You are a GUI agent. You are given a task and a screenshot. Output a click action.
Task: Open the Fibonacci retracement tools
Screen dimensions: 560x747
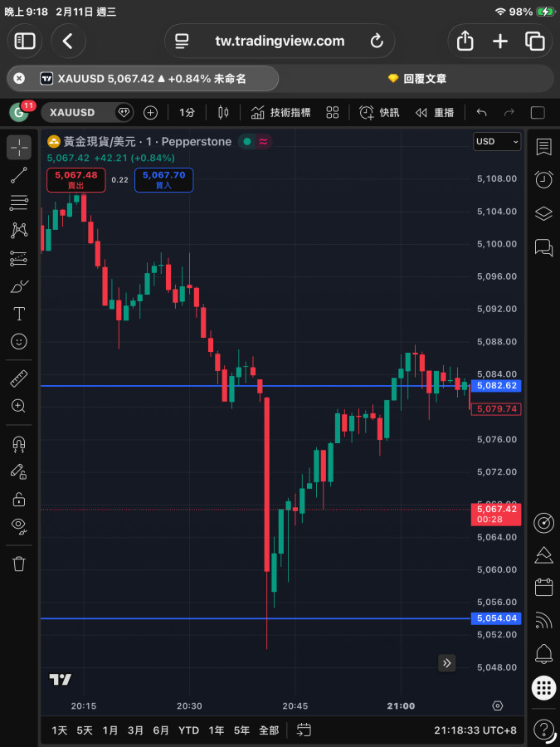(x=19, y=203)
